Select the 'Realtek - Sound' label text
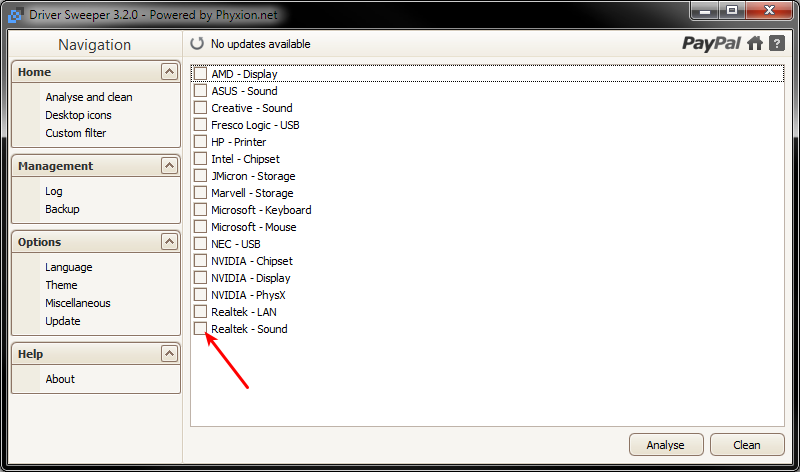 pos(249,329)
